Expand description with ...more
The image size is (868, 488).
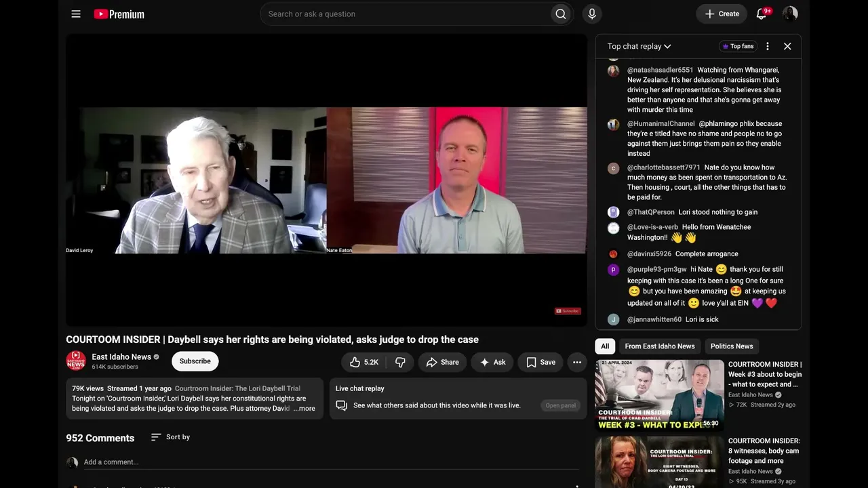coord(304,409)
